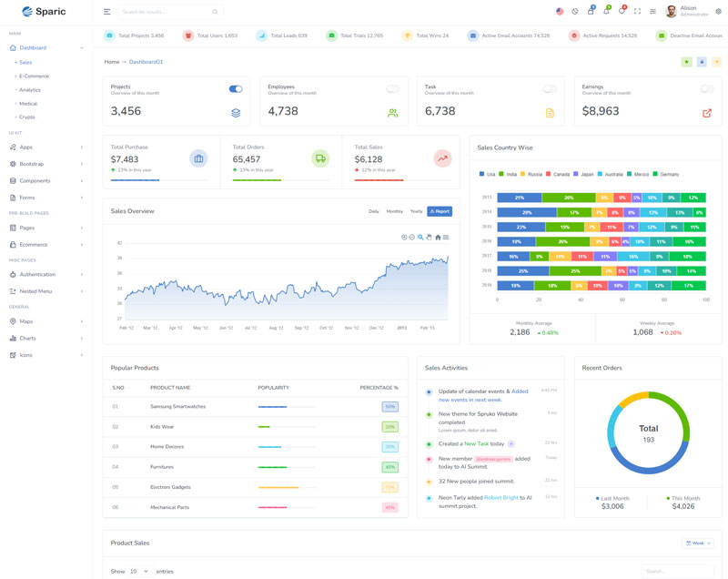
Task: Enable the Employees toggle switch
Action: click(393, 89)
